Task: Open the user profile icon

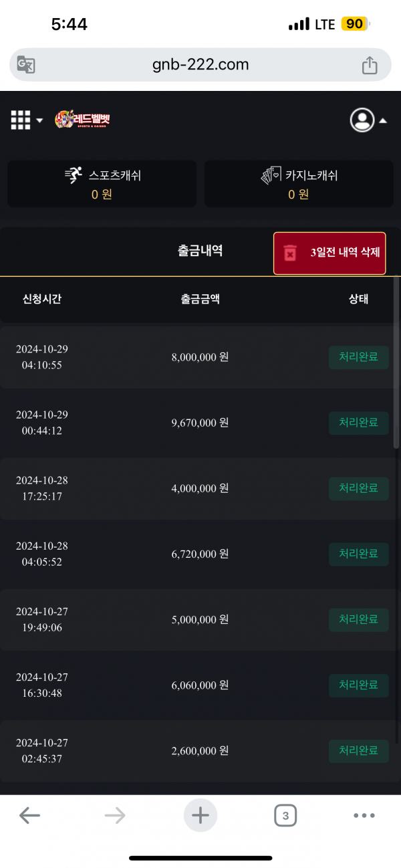Action: 362,120
